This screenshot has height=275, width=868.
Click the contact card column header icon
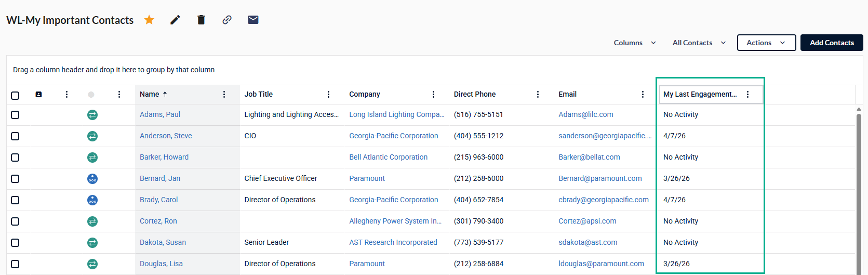point(38,94)
